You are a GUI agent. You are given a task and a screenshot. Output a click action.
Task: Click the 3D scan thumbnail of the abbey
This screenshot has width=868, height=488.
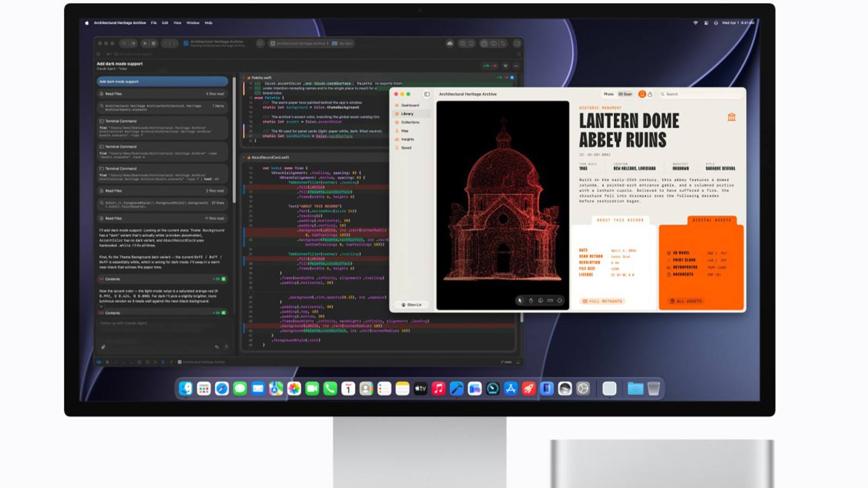coord(503,206)
